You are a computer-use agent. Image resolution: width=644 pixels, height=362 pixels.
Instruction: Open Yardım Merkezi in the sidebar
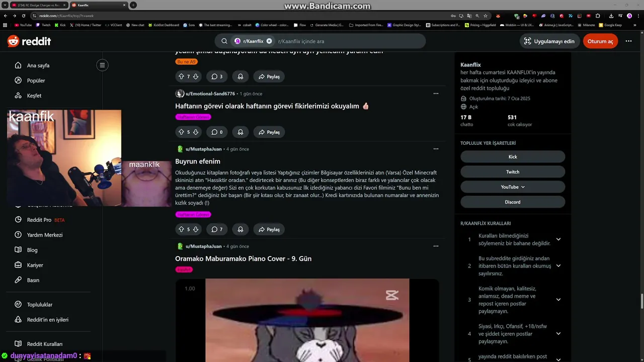pyautogui.click(x=45, y=235)
